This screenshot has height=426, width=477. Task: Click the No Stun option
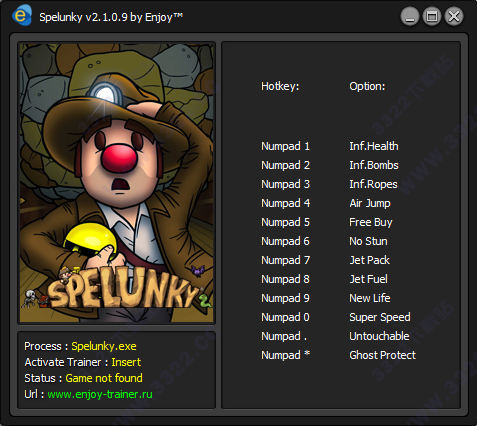[368, 241]
